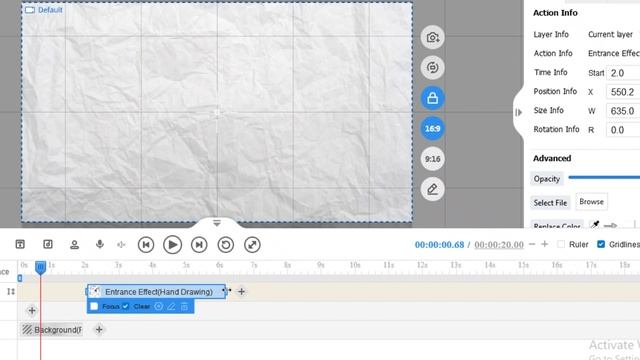Click the text-to-speech sound icon

coord(121,244)
